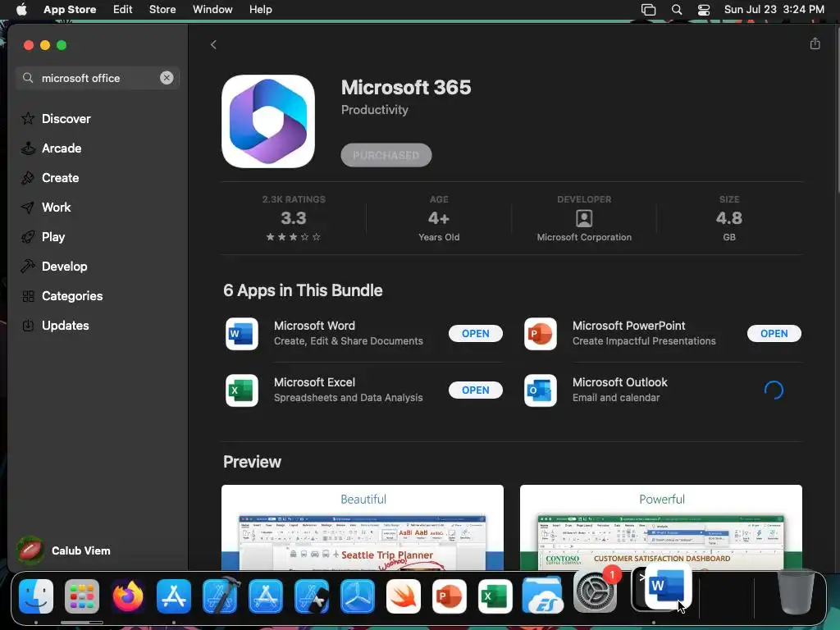Open the share sheet icon
The width and height of the screenshot is (840, 630).
pyautogui.click(x=815, y=44)
